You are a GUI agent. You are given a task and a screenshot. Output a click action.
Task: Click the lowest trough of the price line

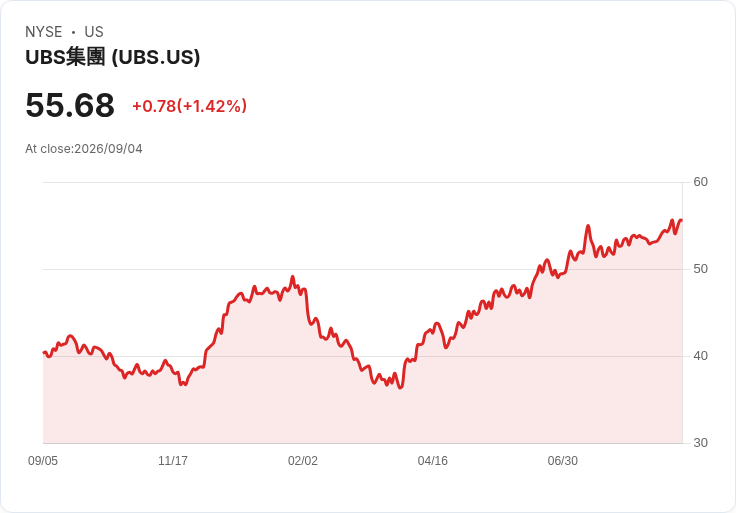click(400, 388)
